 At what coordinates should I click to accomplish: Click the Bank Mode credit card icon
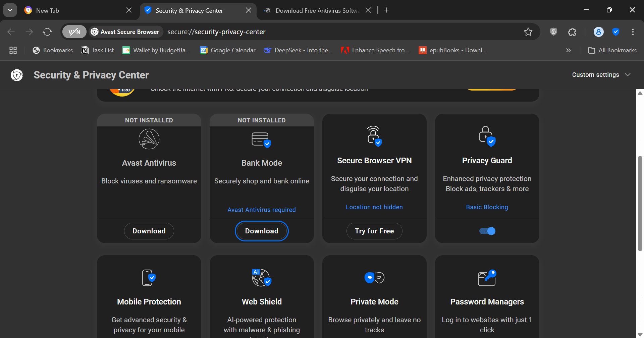(261, 140)
